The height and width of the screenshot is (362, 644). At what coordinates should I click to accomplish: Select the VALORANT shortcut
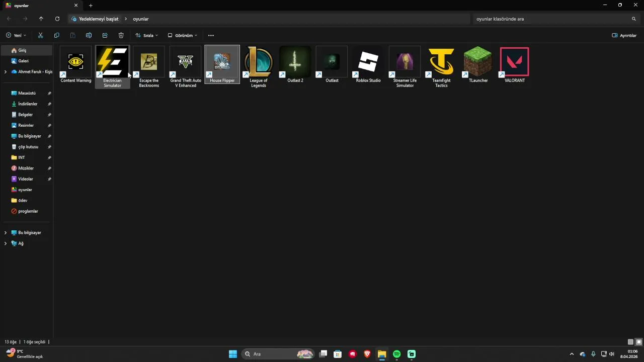click(515, 65)
